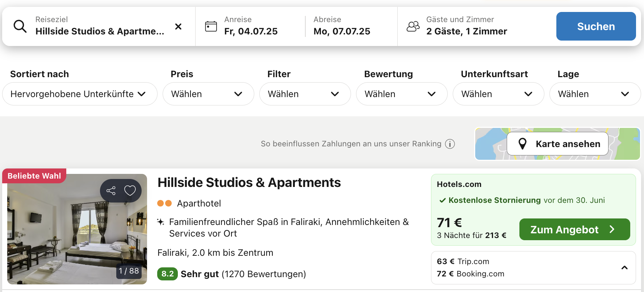Open the Lage dropdown
Screen dimensions: 644x292
(x=595, y=94)
